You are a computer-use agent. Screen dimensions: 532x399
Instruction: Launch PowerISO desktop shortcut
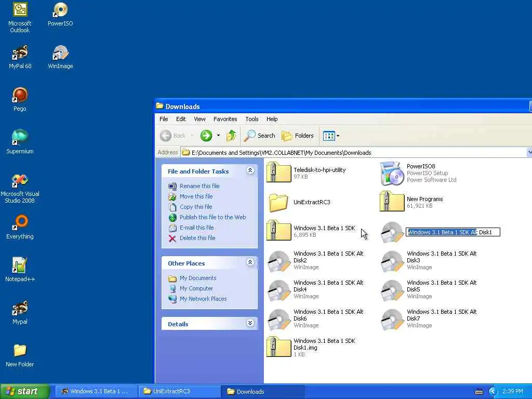click(60, 15)
